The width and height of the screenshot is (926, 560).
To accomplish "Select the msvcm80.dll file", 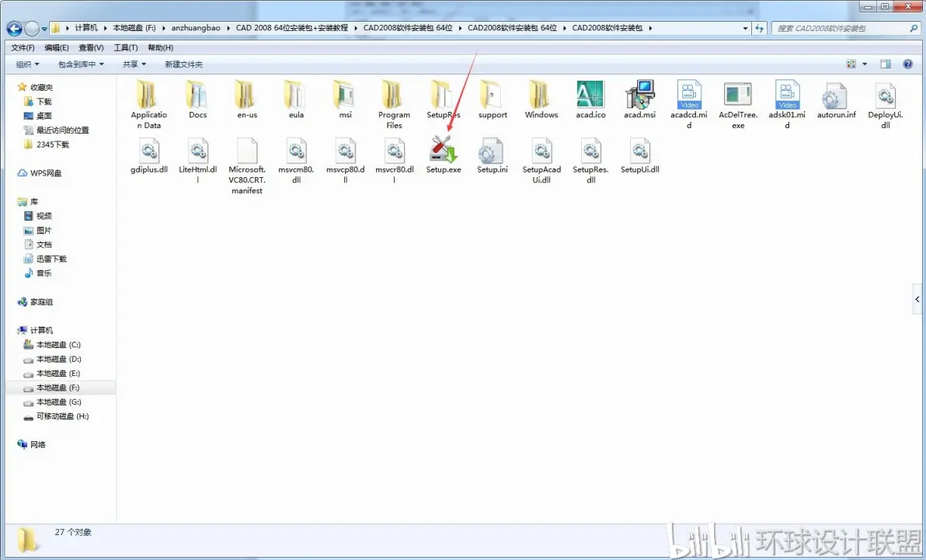I will [296, 150].
